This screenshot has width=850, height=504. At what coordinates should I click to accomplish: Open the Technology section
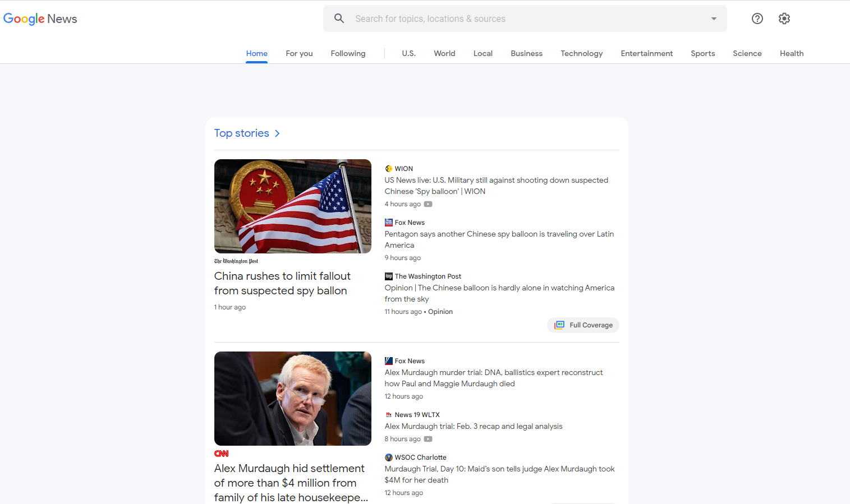581,53
